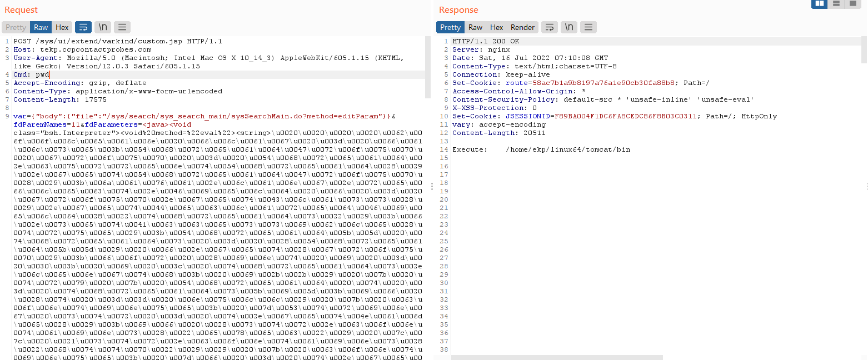Toggle show non-printable \n in Response panel
Image resolution: width=868 pixels, height=360 pixels.
(568, 27)
